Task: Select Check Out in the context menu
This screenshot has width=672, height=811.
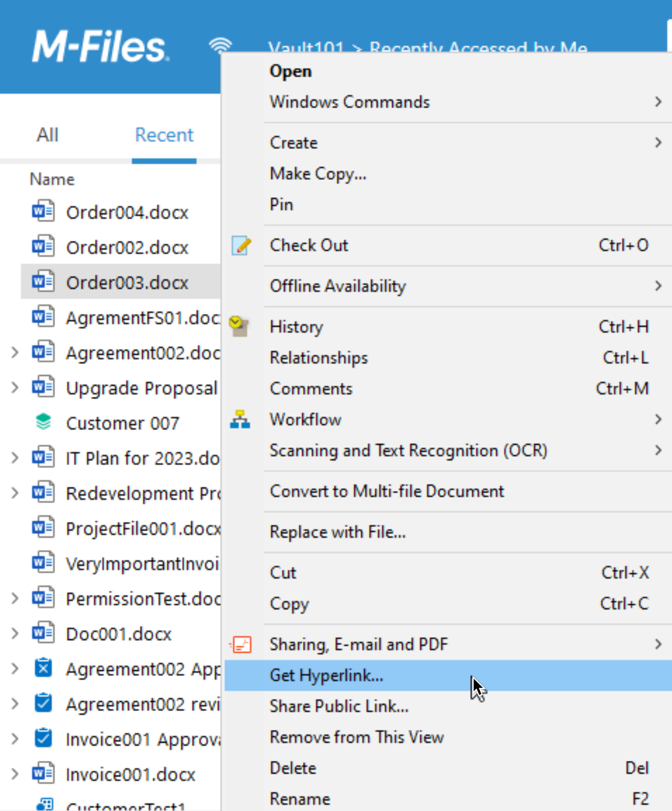Action: [x=448, y=246]
